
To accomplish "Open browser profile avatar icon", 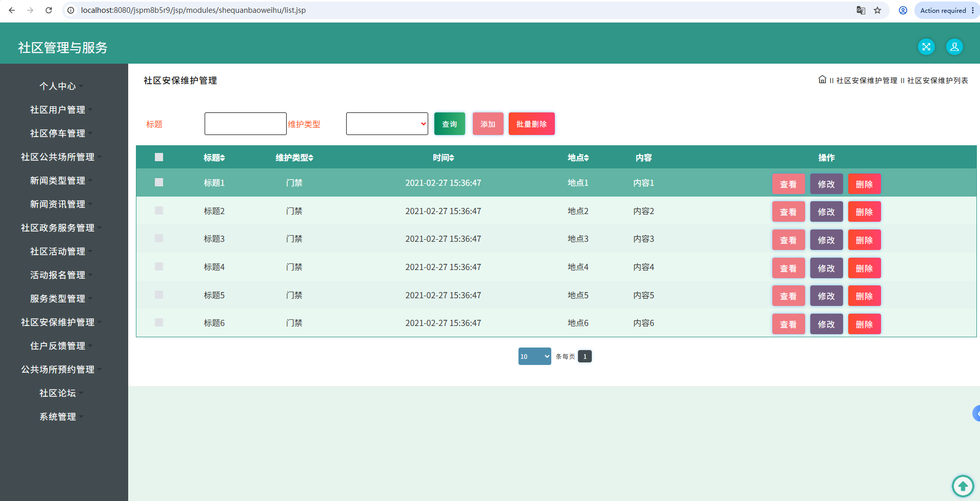I will coord(903,10).
